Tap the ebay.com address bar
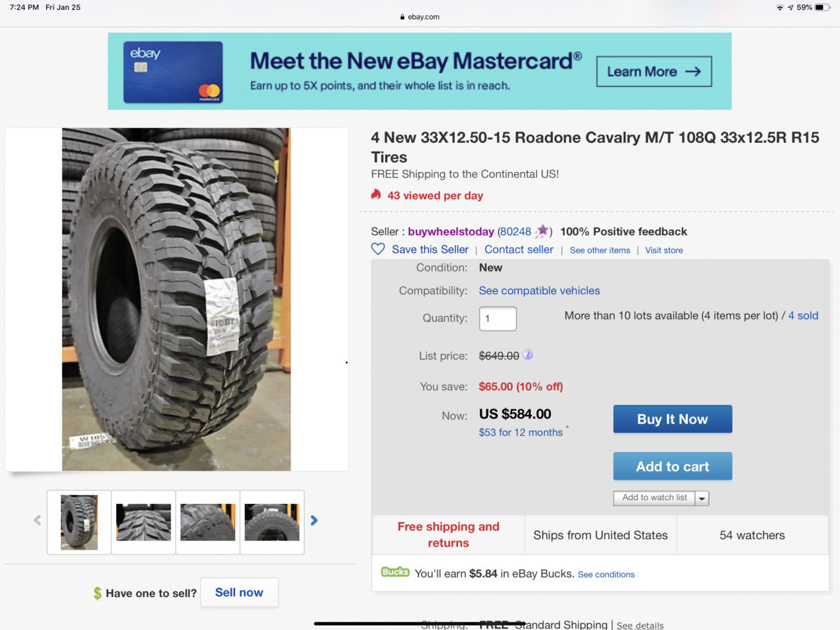This screenshot has width=840, height=630. point(420,17)
